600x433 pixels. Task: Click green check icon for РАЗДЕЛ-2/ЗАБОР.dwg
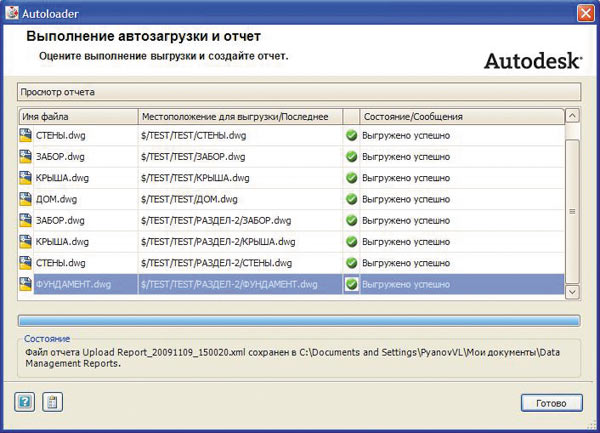coord(351,220)
